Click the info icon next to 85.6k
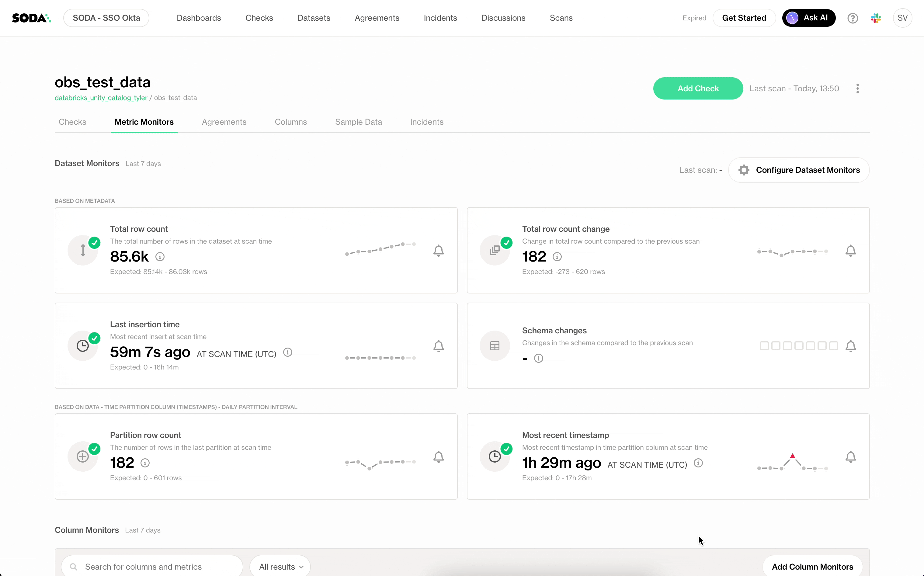 (160, 256)
